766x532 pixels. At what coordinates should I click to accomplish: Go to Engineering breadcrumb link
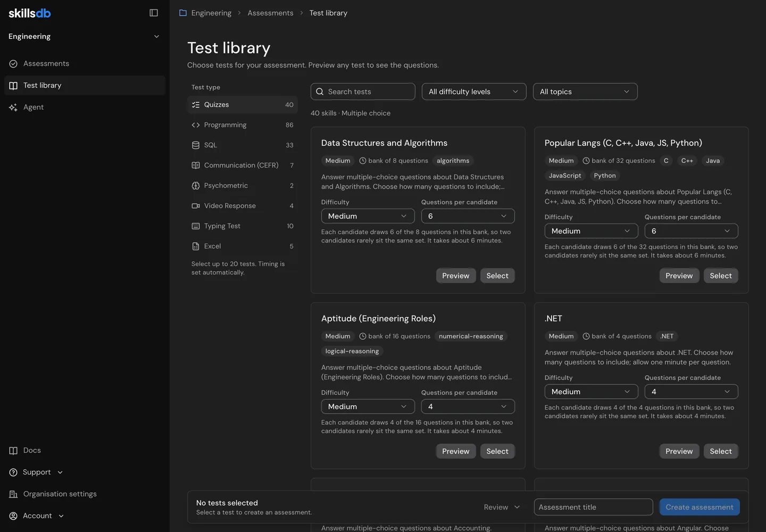click(x=211, y=13)
